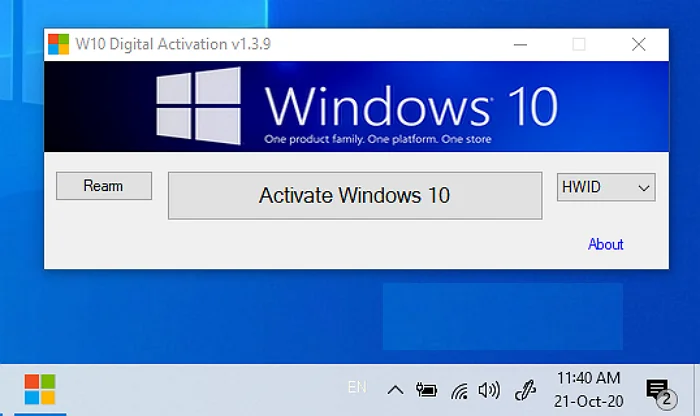Open the About link
Viewport: 700px width, 416px height.
605,244
